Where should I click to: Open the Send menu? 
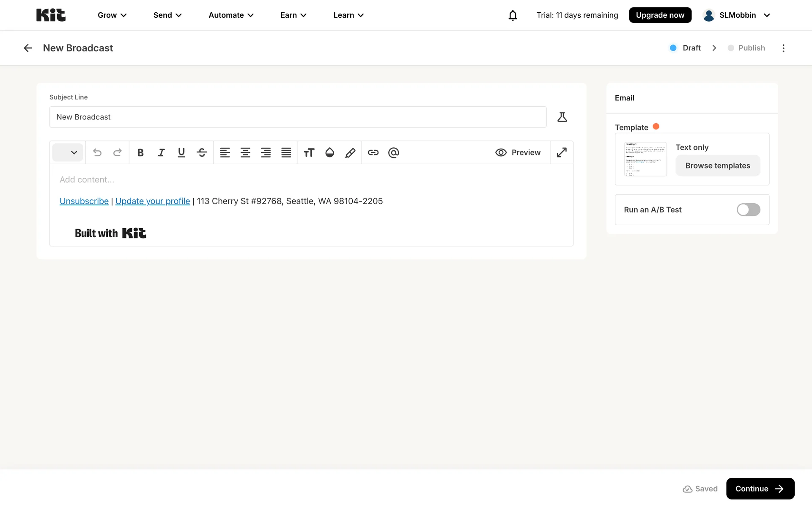[167, 15]
